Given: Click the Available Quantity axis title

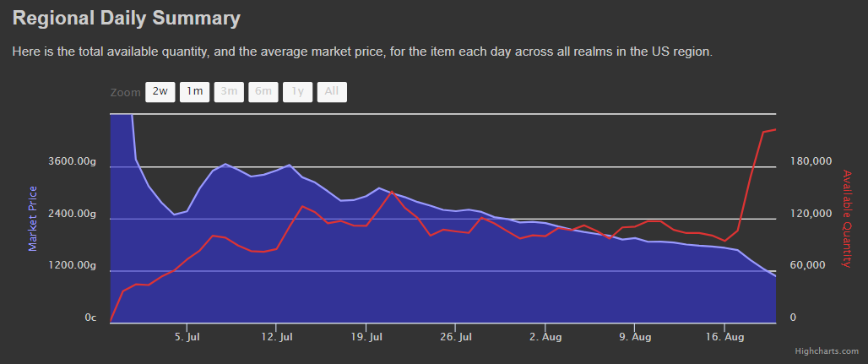Looking at the screenshot, I should (847, 218).
